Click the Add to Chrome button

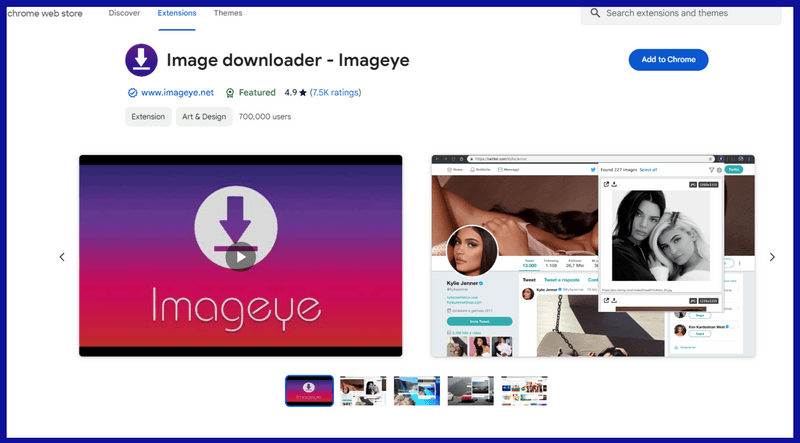coord(668,60)
